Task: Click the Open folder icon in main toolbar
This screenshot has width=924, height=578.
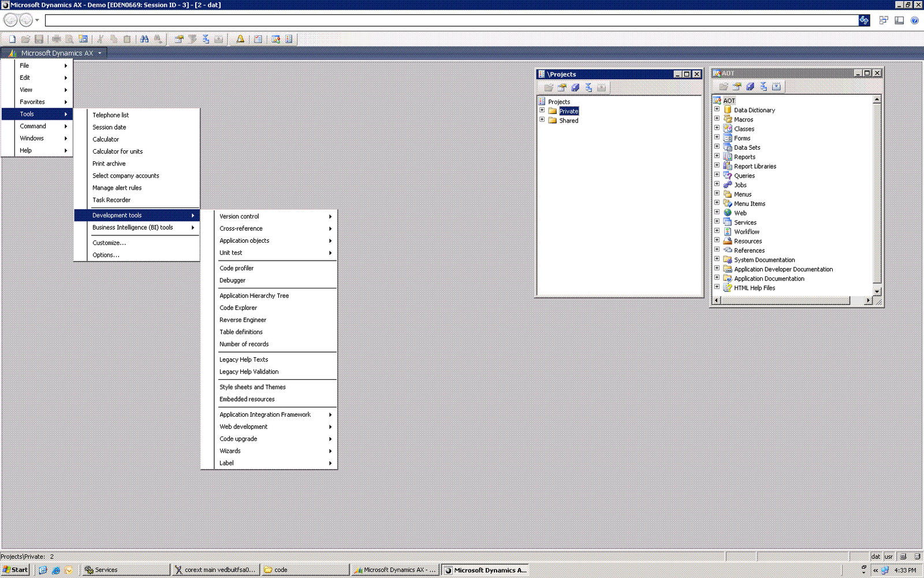Action: (x=25, y=39)
